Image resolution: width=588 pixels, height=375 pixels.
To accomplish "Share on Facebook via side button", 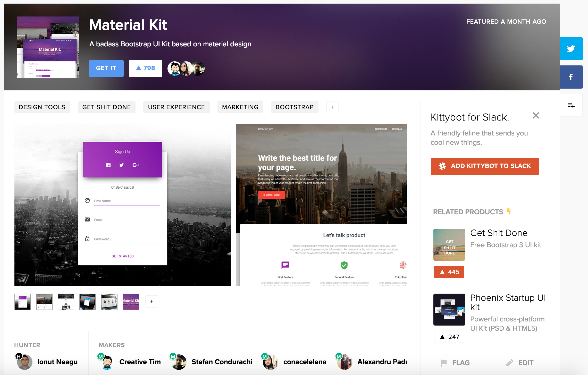I will pos(571,77).
